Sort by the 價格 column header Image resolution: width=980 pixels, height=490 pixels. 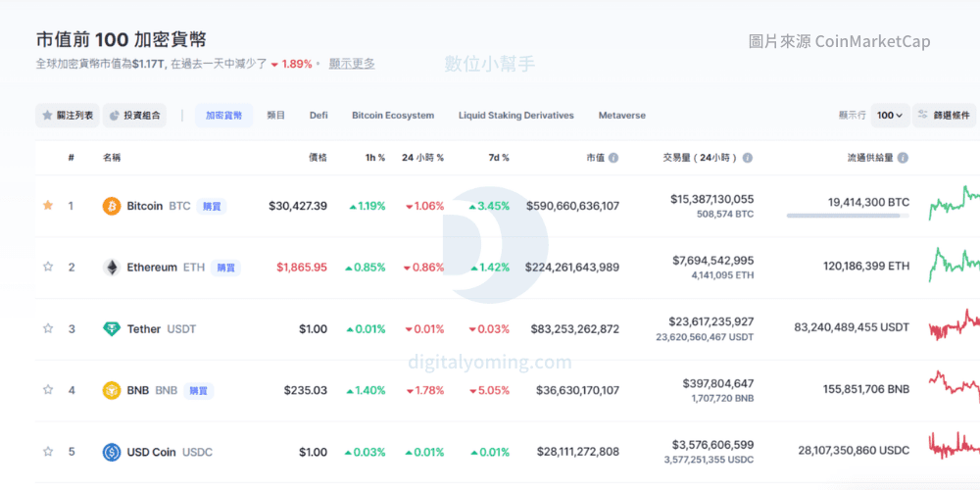tap(318, 158)
